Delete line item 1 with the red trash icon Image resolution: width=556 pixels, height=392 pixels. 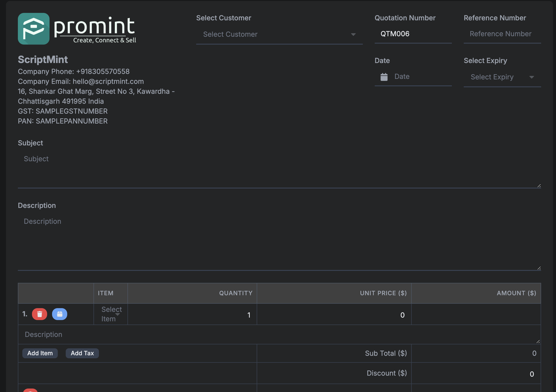tap(39, 314)
